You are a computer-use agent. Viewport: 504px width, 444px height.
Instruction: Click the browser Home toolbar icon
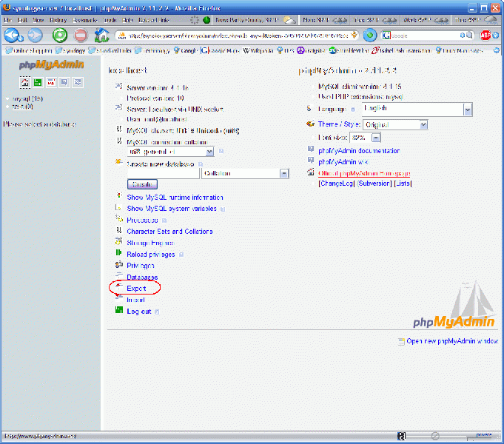point(102,35)
